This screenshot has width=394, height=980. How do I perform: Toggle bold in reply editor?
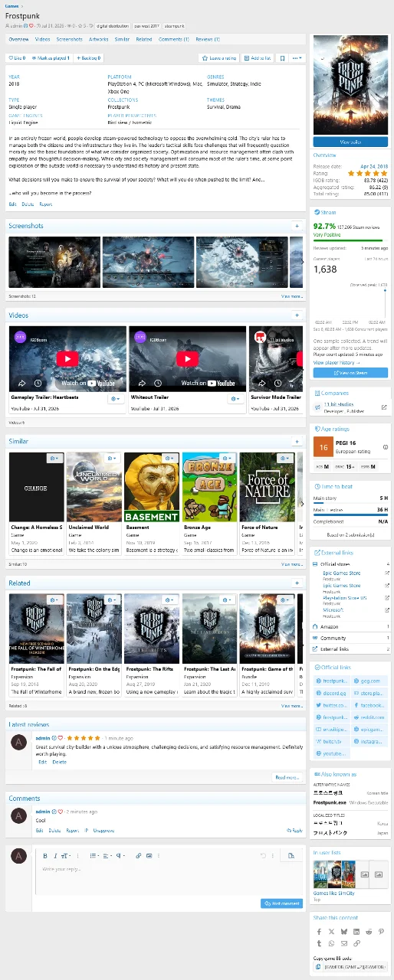pos(45,855)
